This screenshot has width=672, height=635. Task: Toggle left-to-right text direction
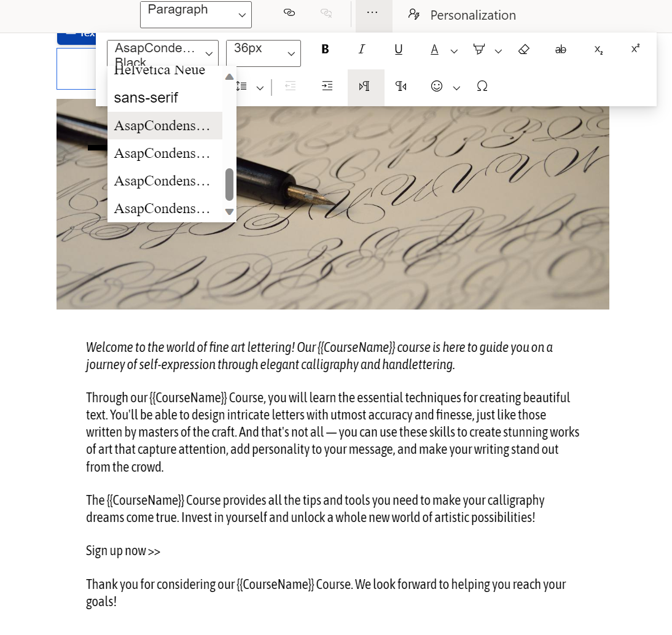pos(365,87)
